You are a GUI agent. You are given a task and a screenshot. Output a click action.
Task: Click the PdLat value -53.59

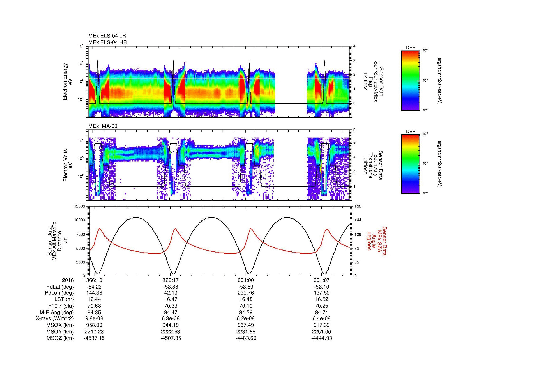pos(246,287)
